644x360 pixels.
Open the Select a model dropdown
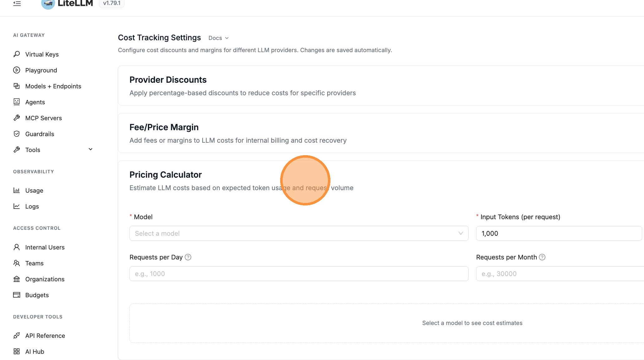pyautogui.click(x=299, y=233)
